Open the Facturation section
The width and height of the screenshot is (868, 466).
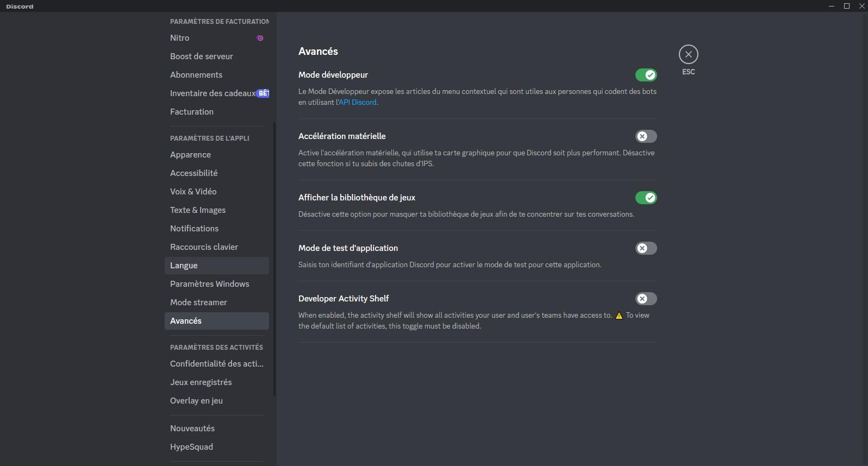(217, 112)
